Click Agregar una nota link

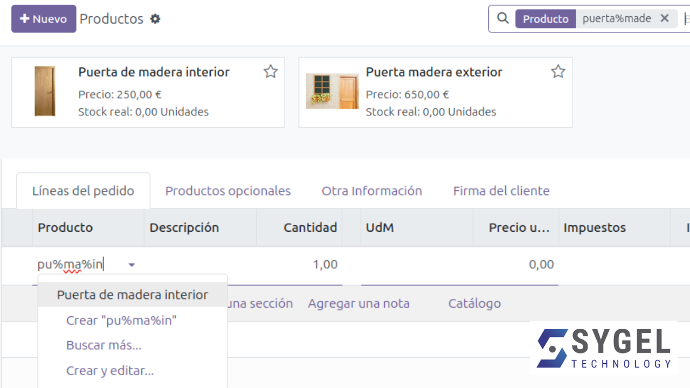coord(359,304)
